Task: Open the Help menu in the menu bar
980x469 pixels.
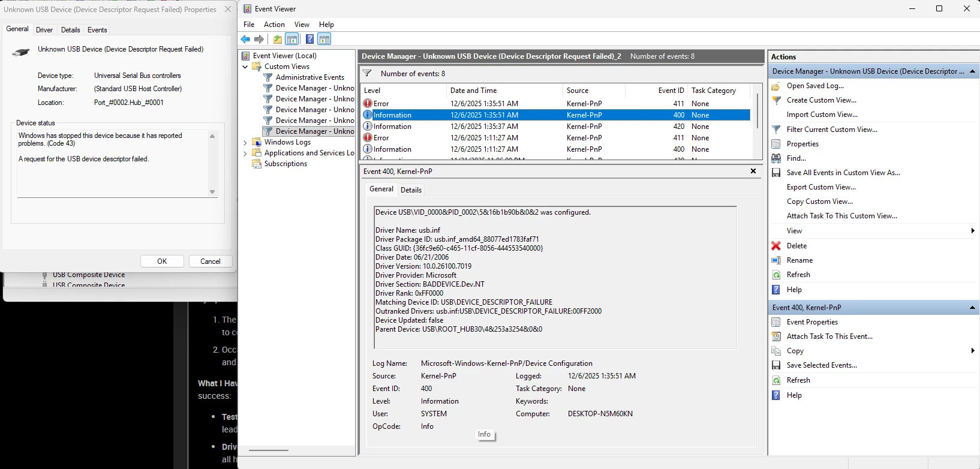Action: tap(326, 25)
